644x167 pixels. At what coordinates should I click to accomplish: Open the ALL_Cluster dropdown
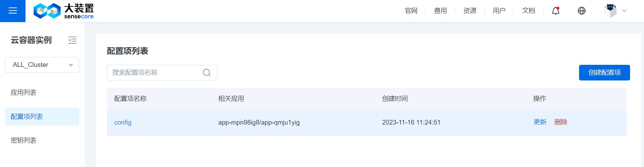[x=42, y=65]
